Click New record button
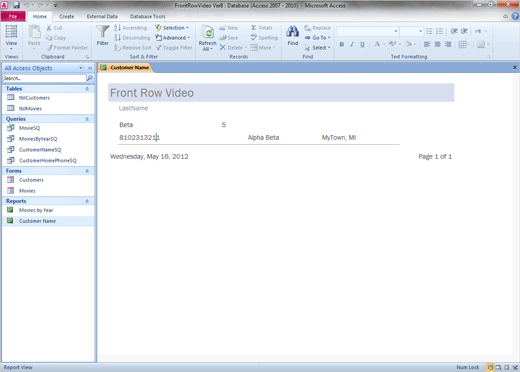Image resolution: width=520 pixels, height=372 pixels. pos(229,28)
